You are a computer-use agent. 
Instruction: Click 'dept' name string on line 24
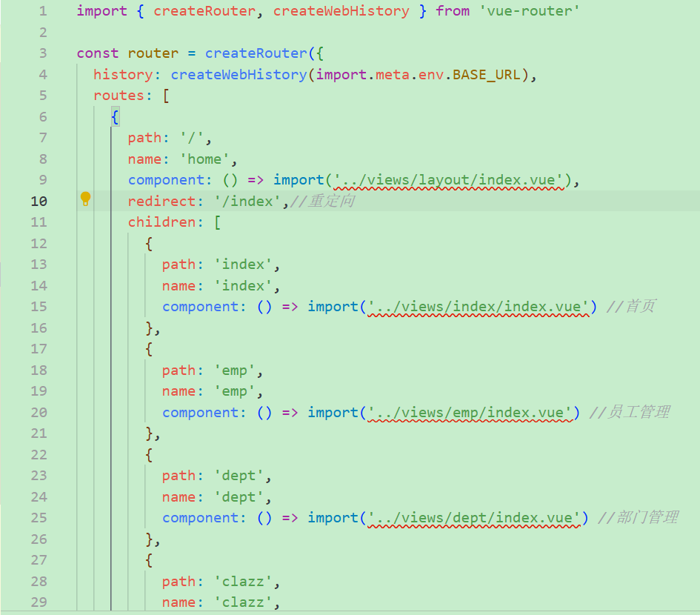(x=239, y=497)
